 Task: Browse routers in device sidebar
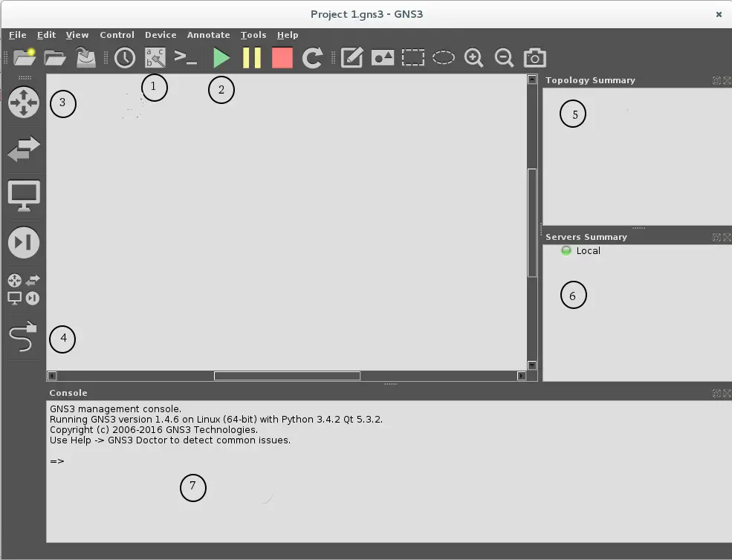[24, 102]
